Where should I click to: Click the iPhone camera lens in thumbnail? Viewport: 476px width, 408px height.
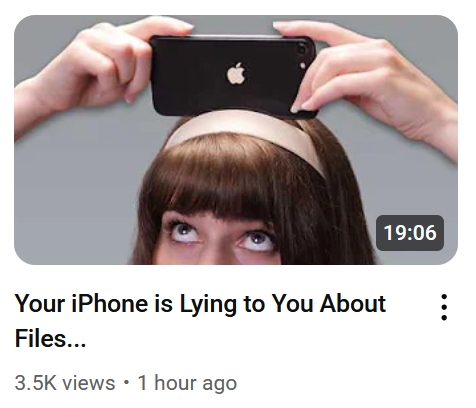303,49
